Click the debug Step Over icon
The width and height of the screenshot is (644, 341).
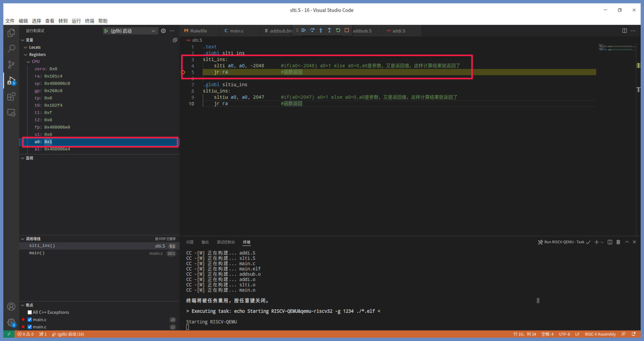(312, 30)
